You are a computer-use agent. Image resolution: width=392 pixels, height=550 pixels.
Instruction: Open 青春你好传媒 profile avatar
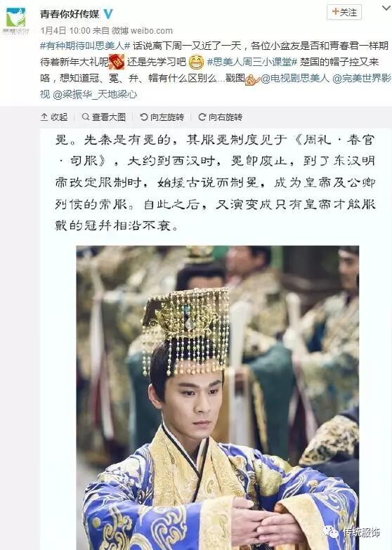point(15,20)
